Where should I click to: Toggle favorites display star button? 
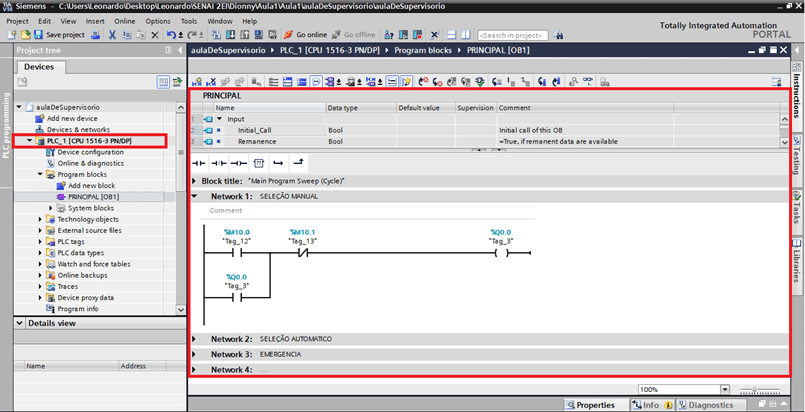pos(407,82)
